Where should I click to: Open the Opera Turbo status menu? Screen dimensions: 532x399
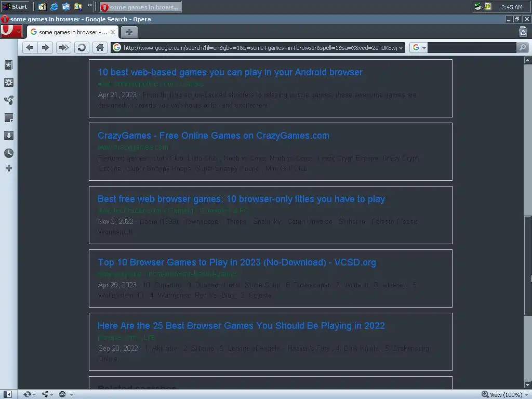(65, 394)
